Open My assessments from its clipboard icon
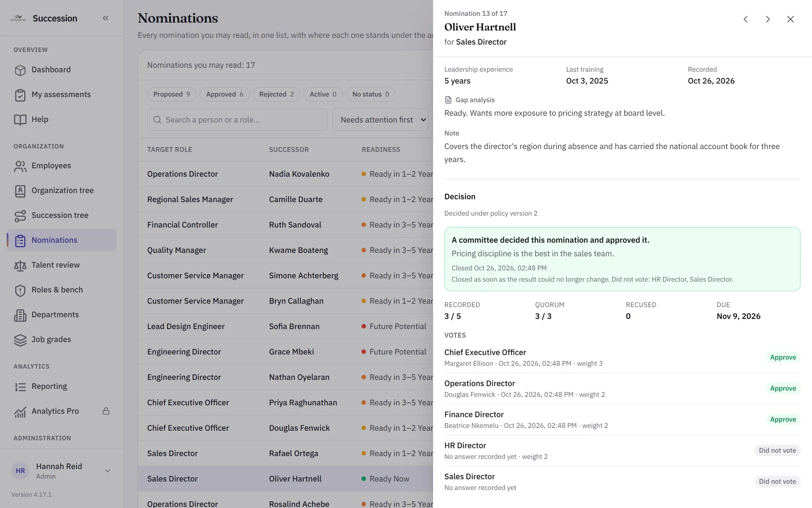The height and width of the screenshot is (508, 812). click(x=20, y=95)
